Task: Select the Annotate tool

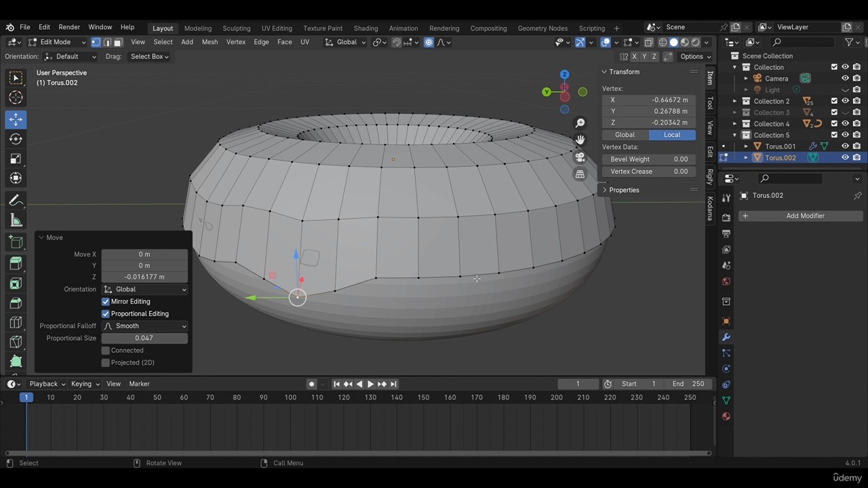Action: pos(16,201)
